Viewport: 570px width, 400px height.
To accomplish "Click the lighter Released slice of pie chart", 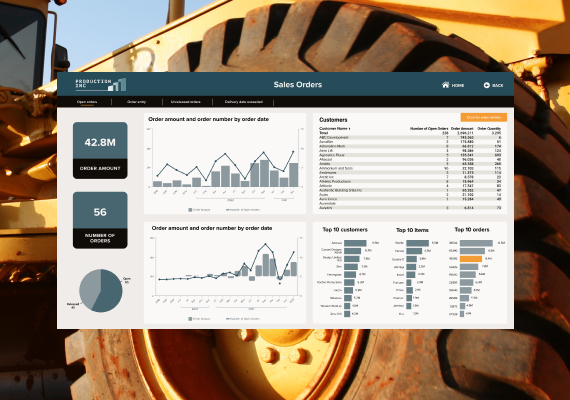I will pos(88,287).
